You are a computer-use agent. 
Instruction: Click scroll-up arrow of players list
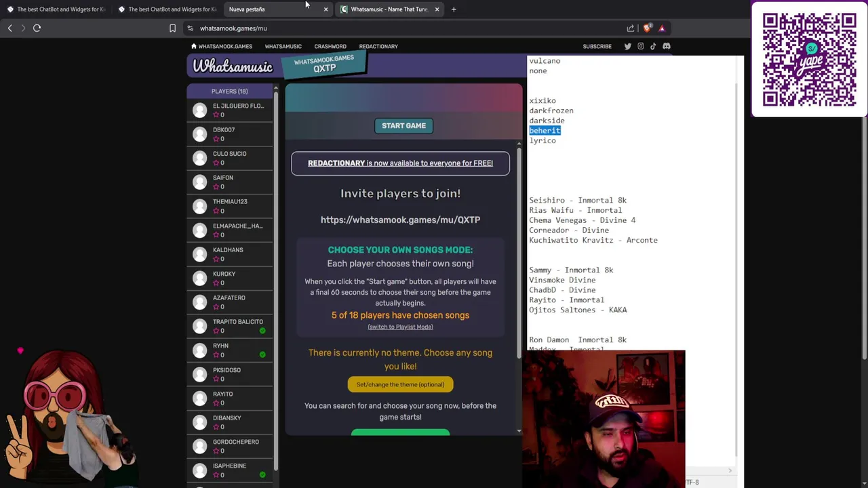275,87
